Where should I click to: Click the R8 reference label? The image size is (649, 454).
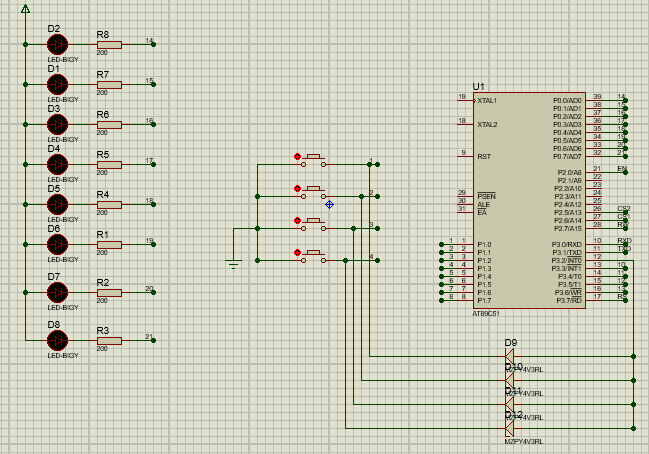coord(103,34)
